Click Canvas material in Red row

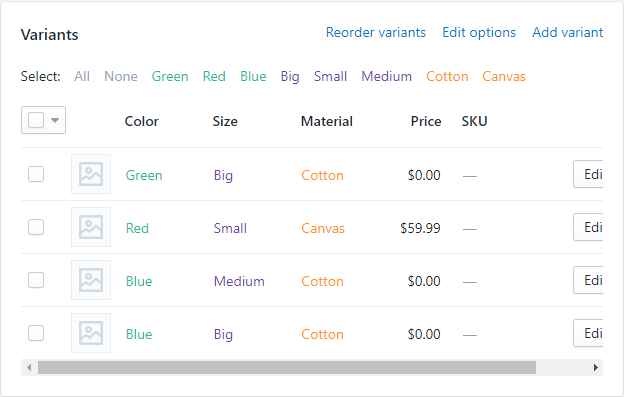[x=323, y=228]
